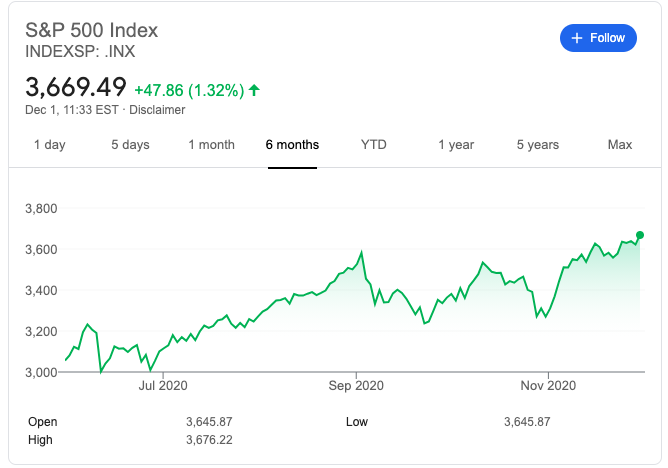
Task: Click the Nov 2020 axis label
Action: [549, 384]
